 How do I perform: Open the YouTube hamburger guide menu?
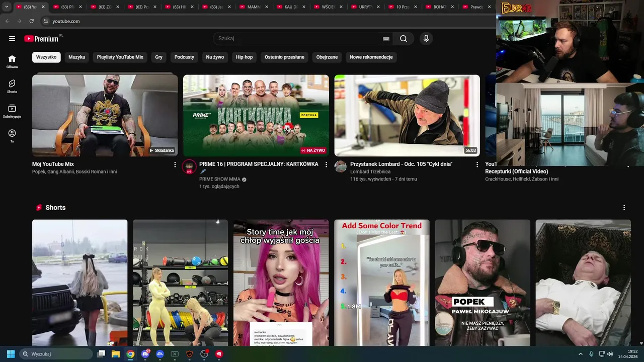[x=12, y=39]
